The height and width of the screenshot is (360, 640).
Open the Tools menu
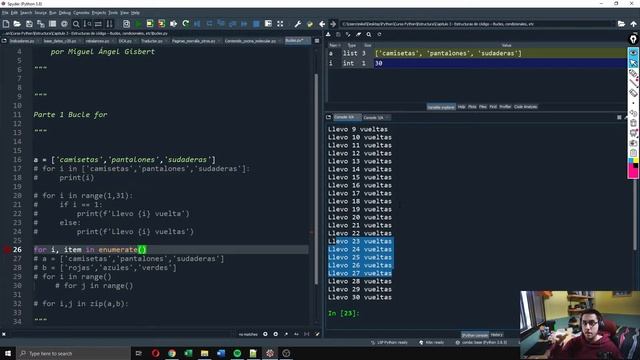(x=113, y=13)
